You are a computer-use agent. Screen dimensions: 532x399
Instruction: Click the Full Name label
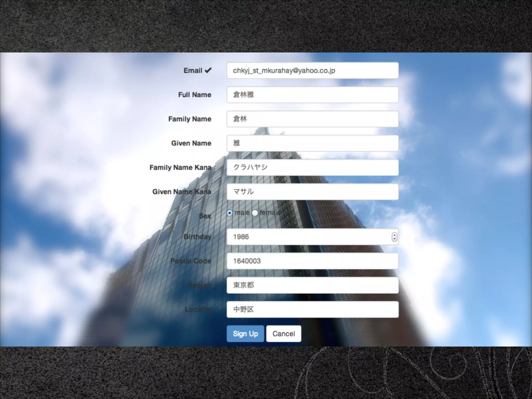point(195,95)
